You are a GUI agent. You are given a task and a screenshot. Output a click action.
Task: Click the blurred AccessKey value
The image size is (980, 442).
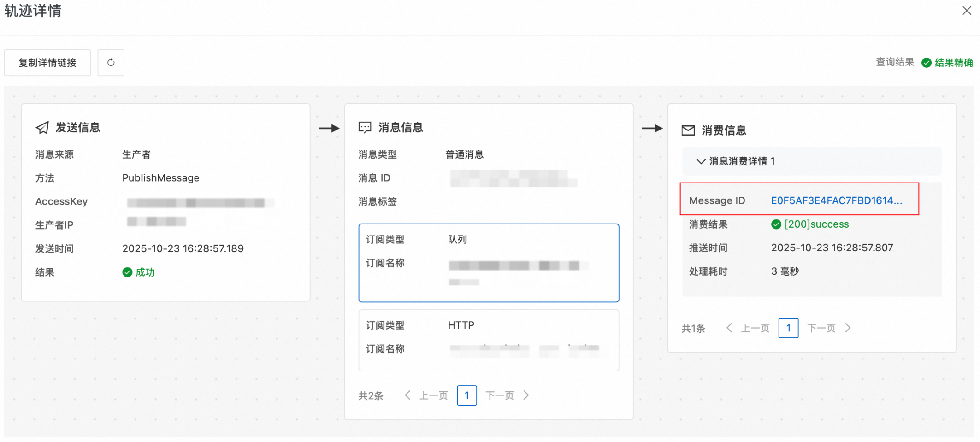pyautogui.click(x=200, y=203)
